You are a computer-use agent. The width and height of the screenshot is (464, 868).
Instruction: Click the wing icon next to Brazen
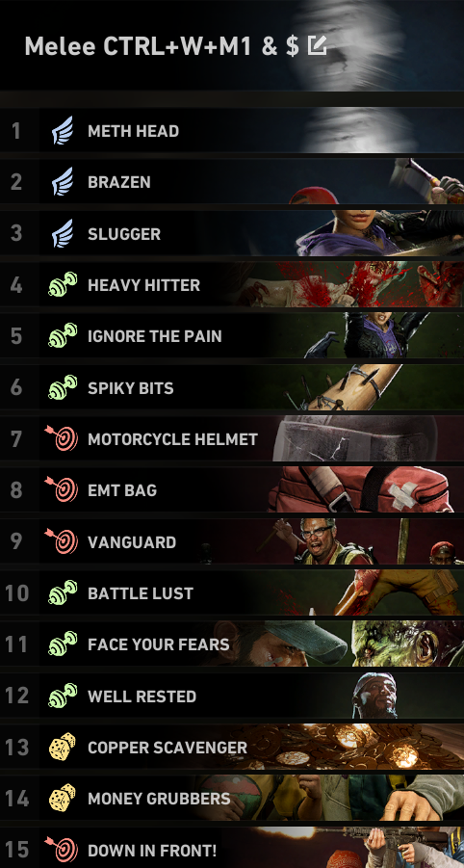[63, 181]
